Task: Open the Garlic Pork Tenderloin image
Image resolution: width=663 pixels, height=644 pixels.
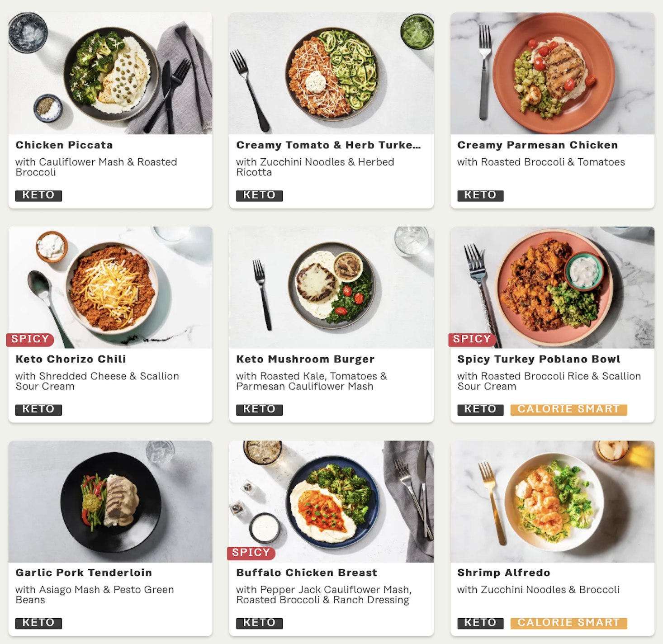Action: point(110,502)
